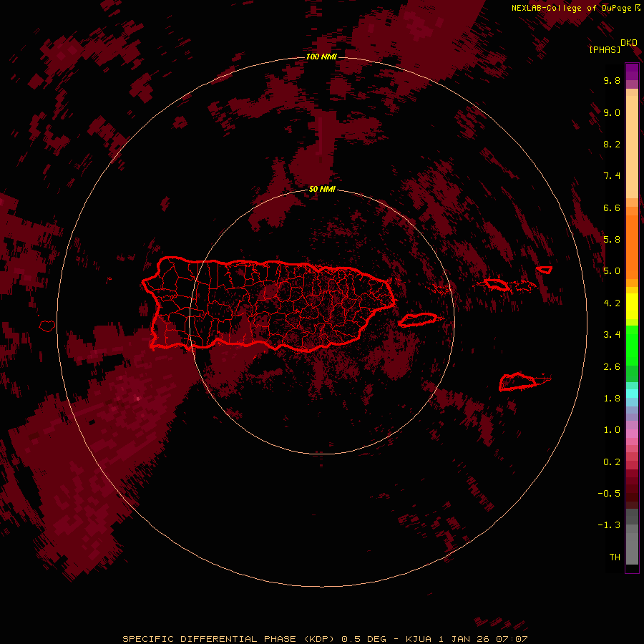This screenshot has width=644, height=644.
Task: Click the 0.2 color scale value
Action: (612, 462)
